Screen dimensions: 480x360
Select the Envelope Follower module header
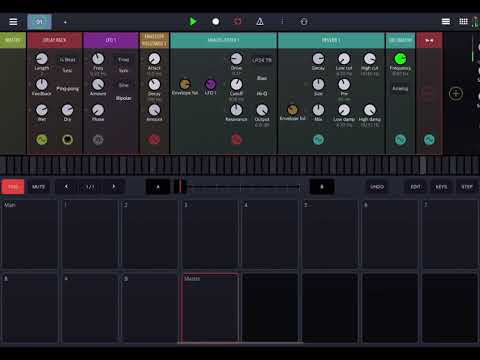click(x=154, y=40)
